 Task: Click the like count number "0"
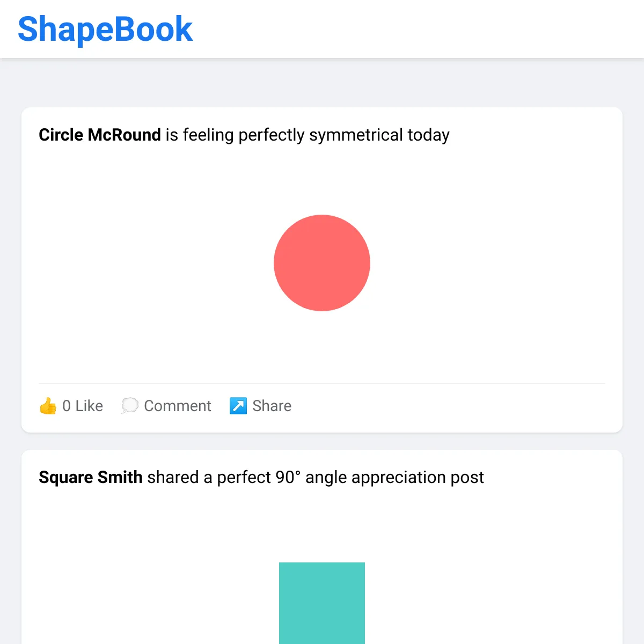pos(67,406)
